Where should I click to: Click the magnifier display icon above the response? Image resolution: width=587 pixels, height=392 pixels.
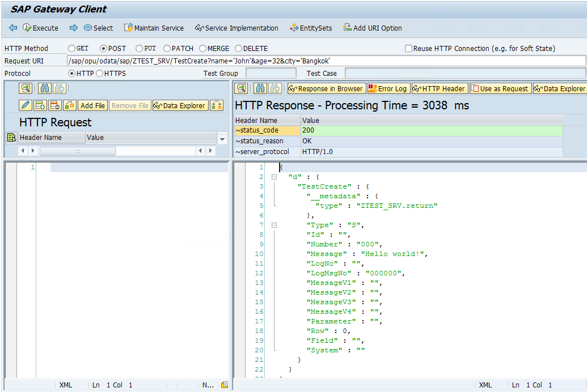click(242, 88)
